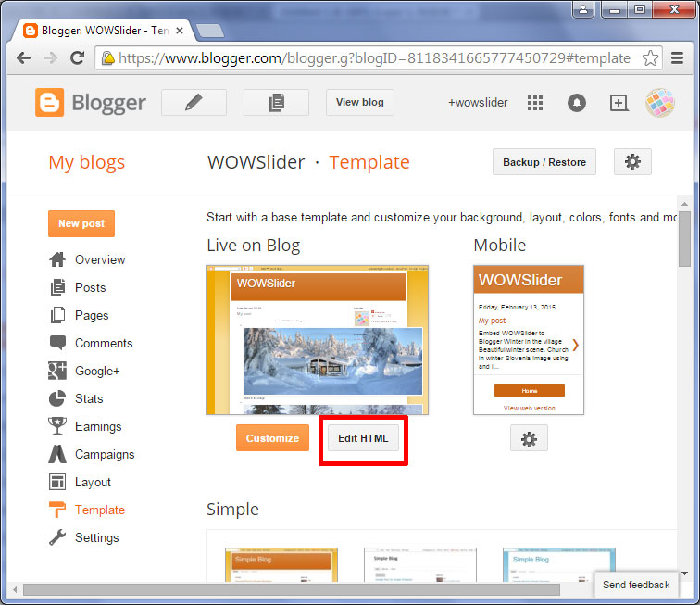The width and height of the screenshot is (700, 605).
Task: Open the Pages section
Action: (92, 315)
